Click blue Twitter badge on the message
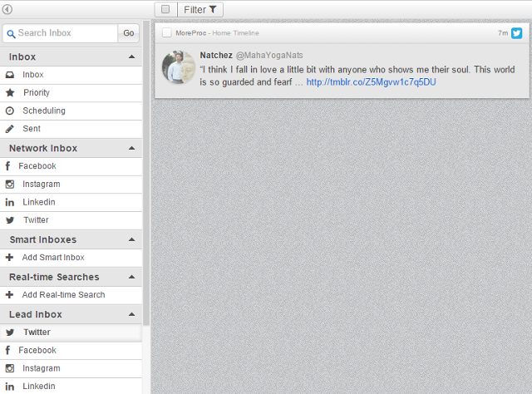Viewport: 532px width, 394px height. tap(517, 33)
